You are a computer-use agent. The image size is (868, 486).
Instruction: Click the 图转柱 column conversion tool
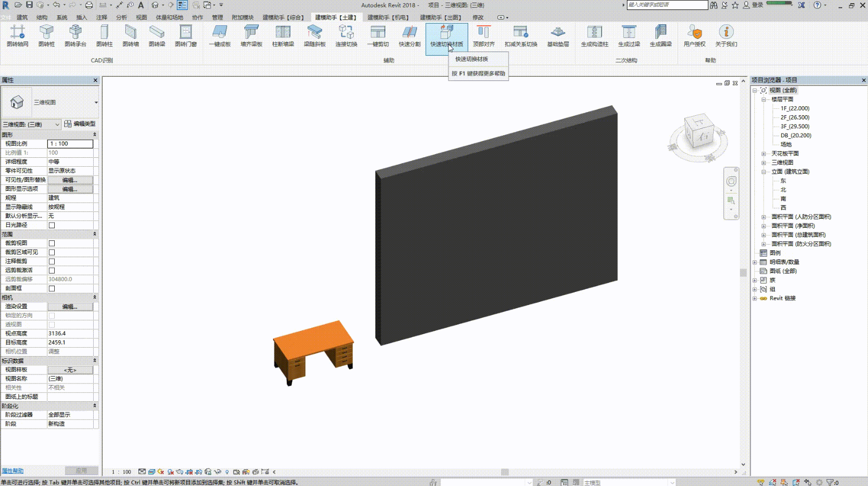(x=104, y=36)
